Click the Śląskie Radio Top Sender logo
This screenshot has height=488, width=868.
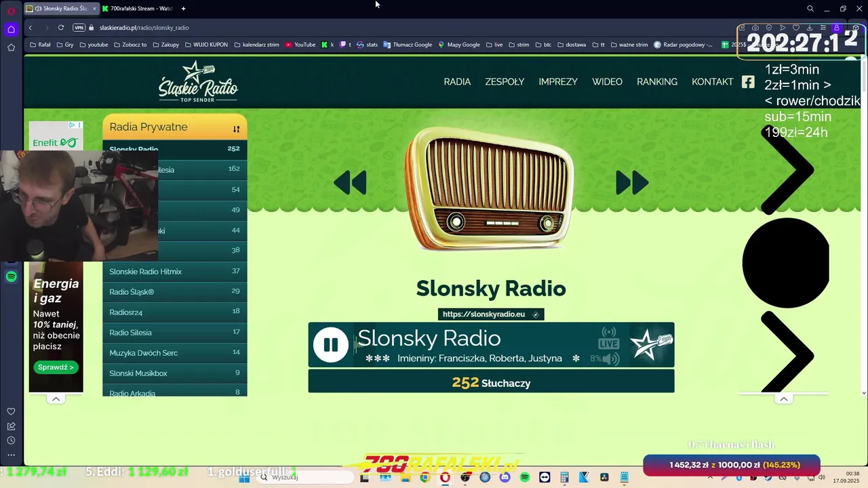198,81
